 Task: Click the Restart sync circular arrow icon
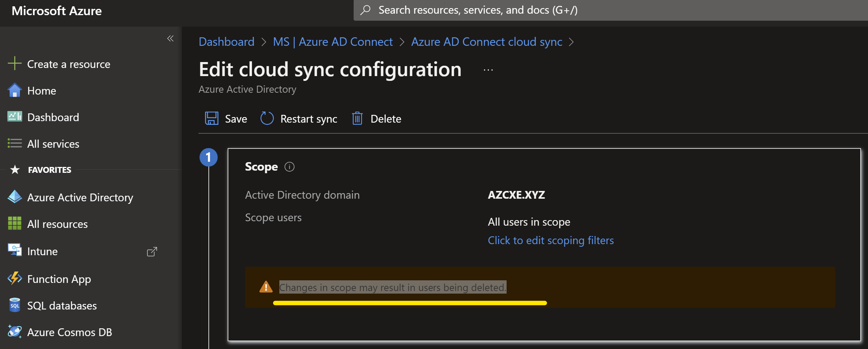267,119
